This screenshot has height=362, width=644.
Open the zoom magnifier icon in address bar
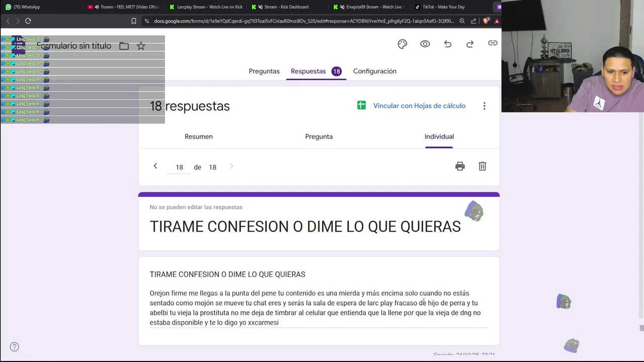tap(462, 21)
